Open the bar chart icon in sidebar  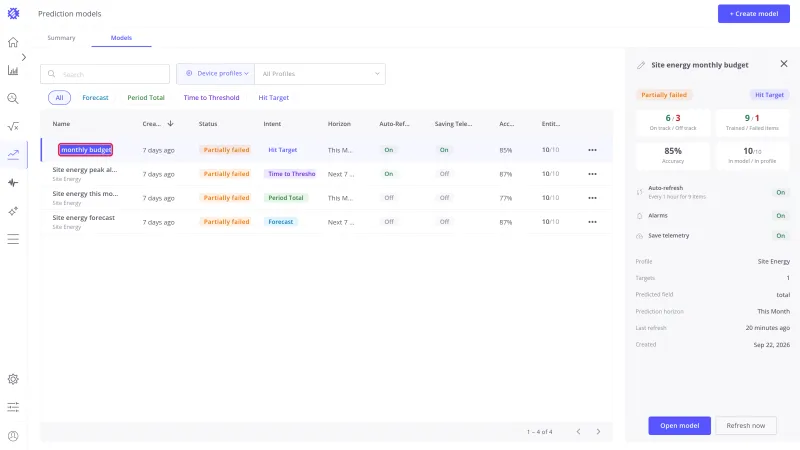(x=13, y=70)
